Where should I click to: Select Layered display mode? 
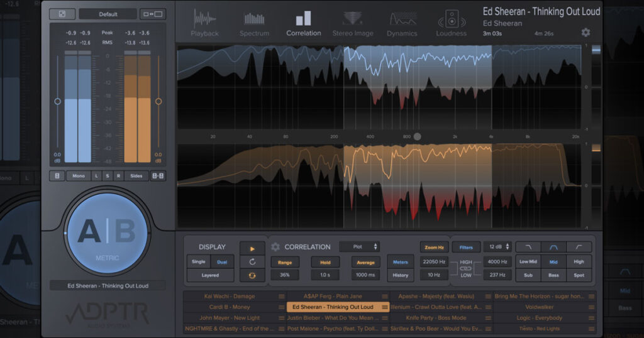pos(210,275)
